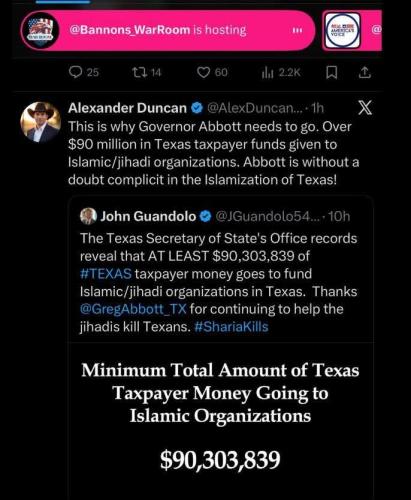
Task: Click the X logo beside Alexander Duncan's post
Action: coord(365,108)
